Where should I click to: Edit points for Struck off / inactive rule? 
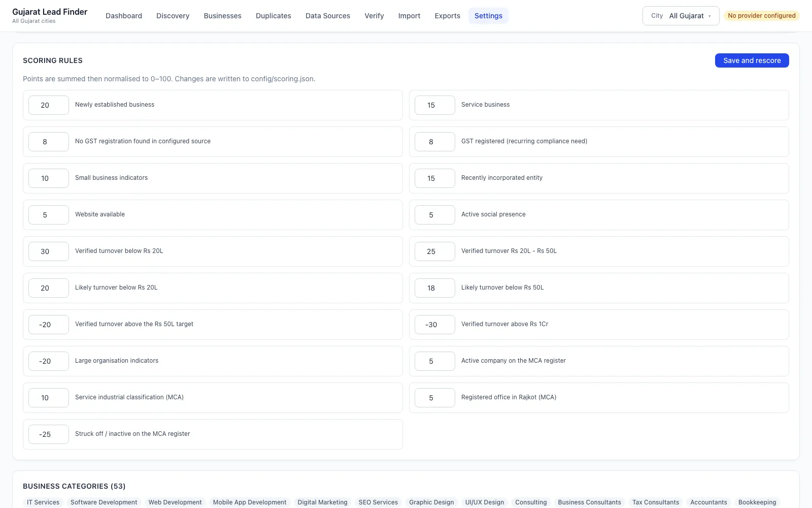(x=49, y=434)
